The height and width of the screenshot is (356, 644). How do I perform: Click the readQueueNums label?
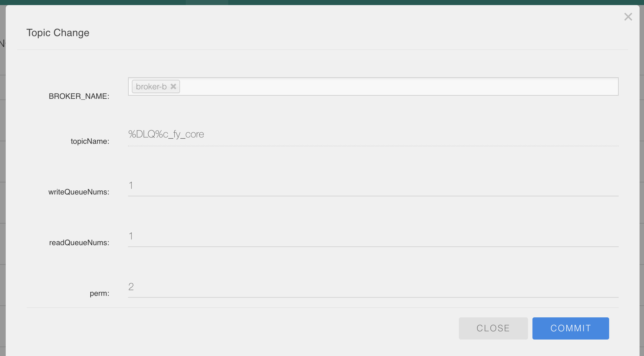79,243
